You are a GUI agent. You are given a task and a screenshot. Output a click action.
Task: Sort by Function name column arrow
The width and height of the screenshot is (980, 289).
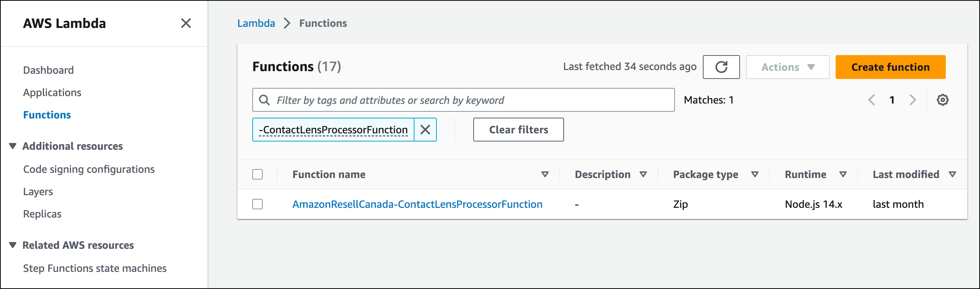tap(545, 174)
